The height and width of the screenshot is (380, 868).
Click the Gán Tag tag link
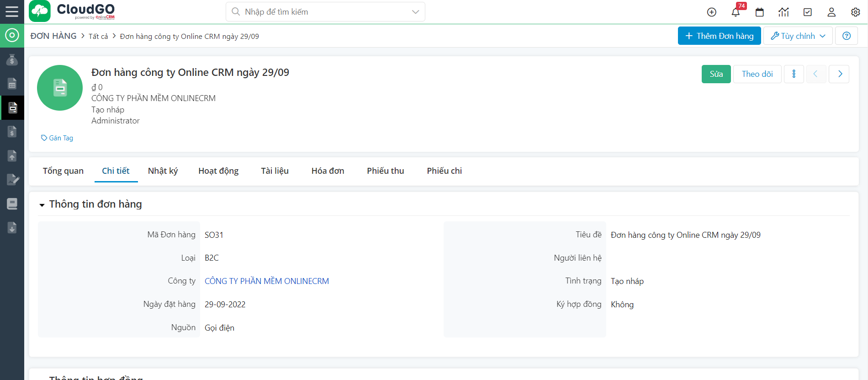pos(57,138)
